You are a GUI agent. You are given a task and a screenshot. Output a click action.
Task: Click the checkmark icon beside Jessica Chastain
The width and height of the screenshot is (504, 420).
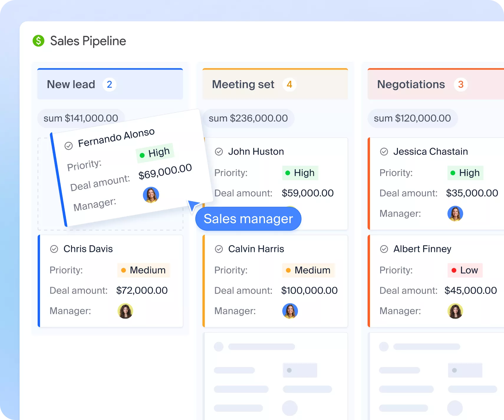point(384,151)
